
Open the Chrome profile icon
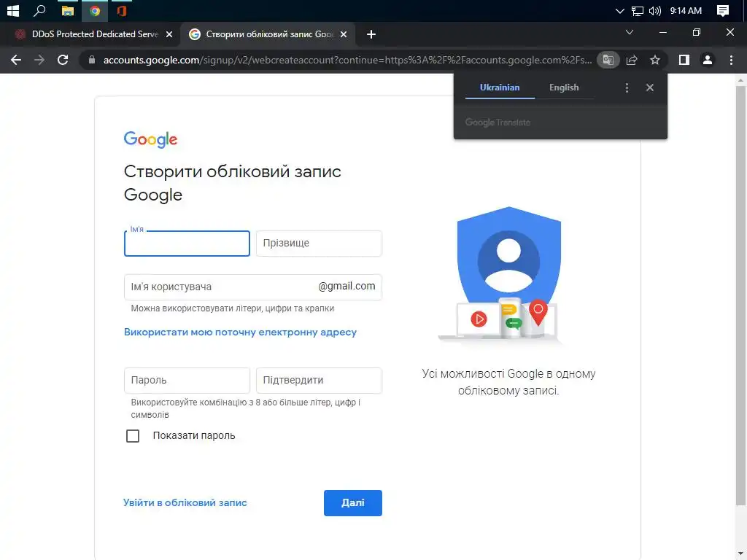pyautogui.click(x=708, y=60)
